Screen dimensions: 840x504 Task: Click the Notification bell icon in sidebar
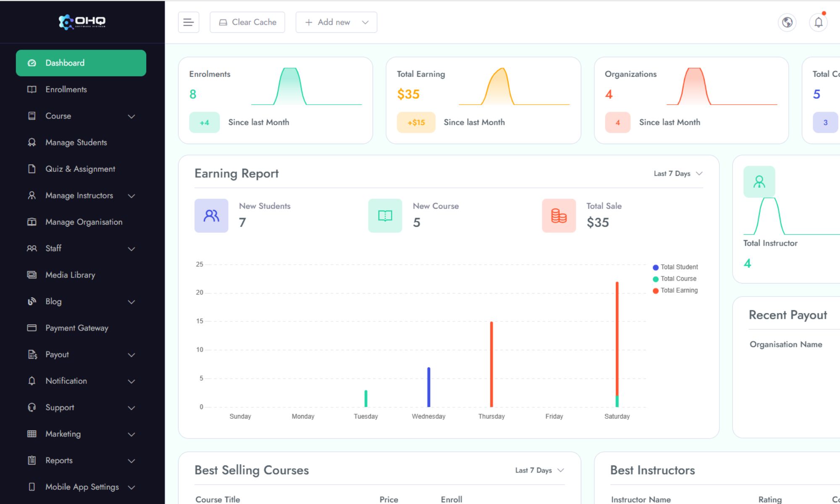[x=32, y=381]
